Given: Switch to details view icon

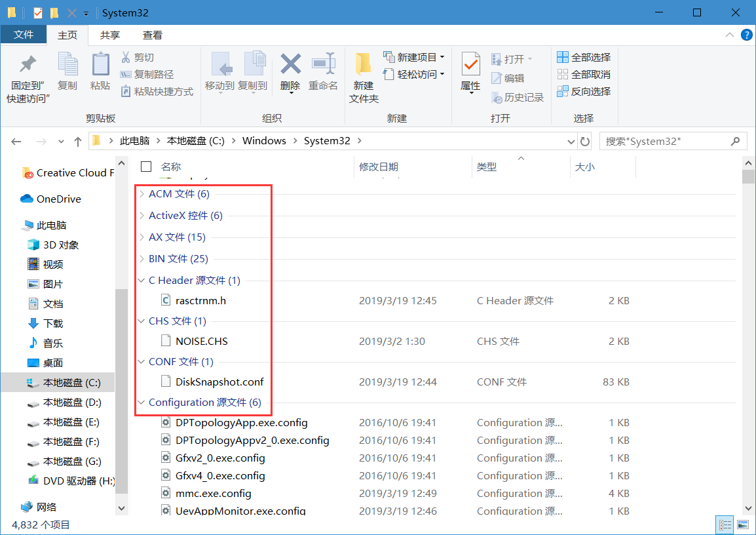Looking at the screenshot, I should coord(725,525).
